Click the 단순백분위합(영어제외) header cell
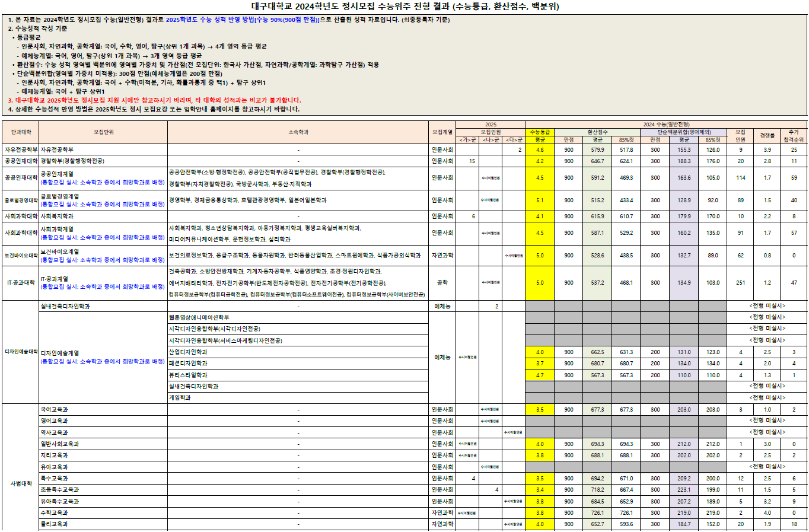Viewport: 809px width, 532px height. click(684, 132)
